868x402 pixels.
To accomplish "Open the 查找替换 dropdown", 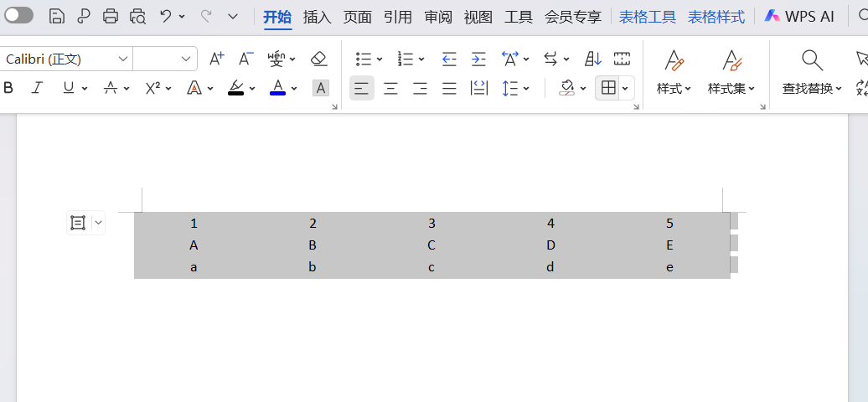I will [x=812, y=89].
